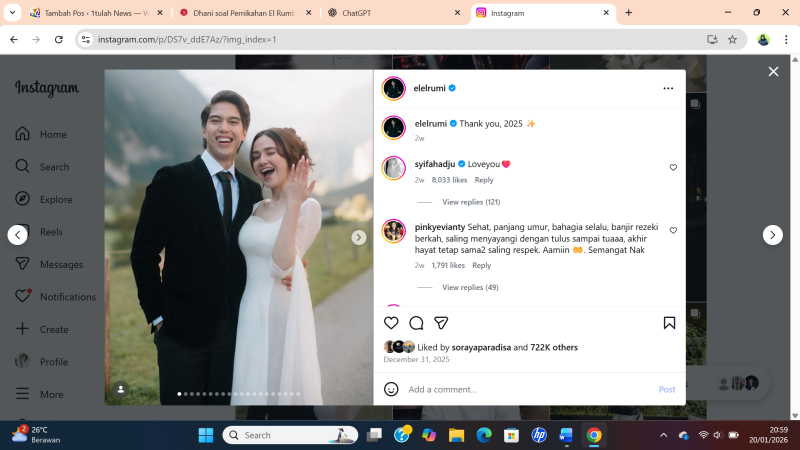This screenshot has width=800, height=450.
Task: Open Create in Instagram sidebar
Action: tap(42, 329)
